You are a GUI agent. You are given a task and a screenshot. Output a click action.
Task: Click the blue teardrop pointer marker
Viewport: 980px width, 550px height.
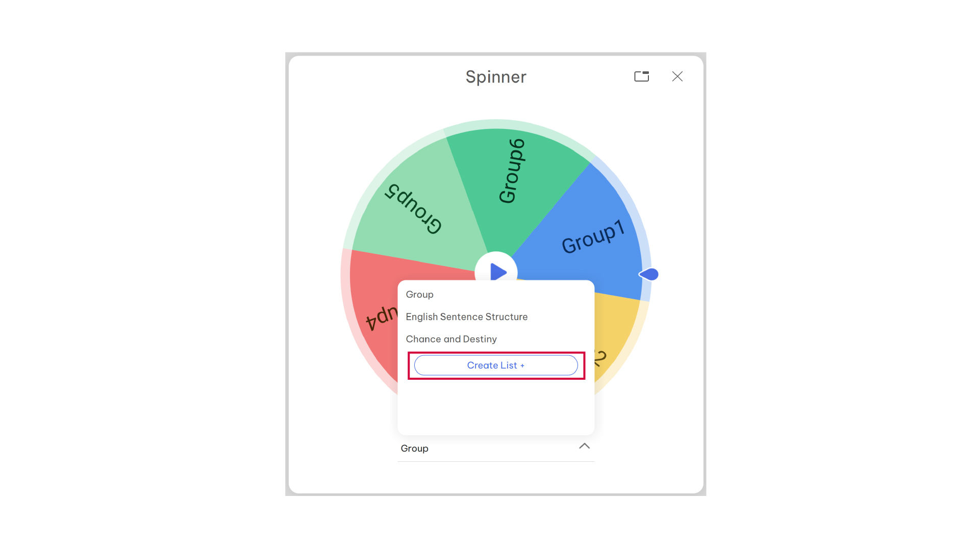coord(649,274)
